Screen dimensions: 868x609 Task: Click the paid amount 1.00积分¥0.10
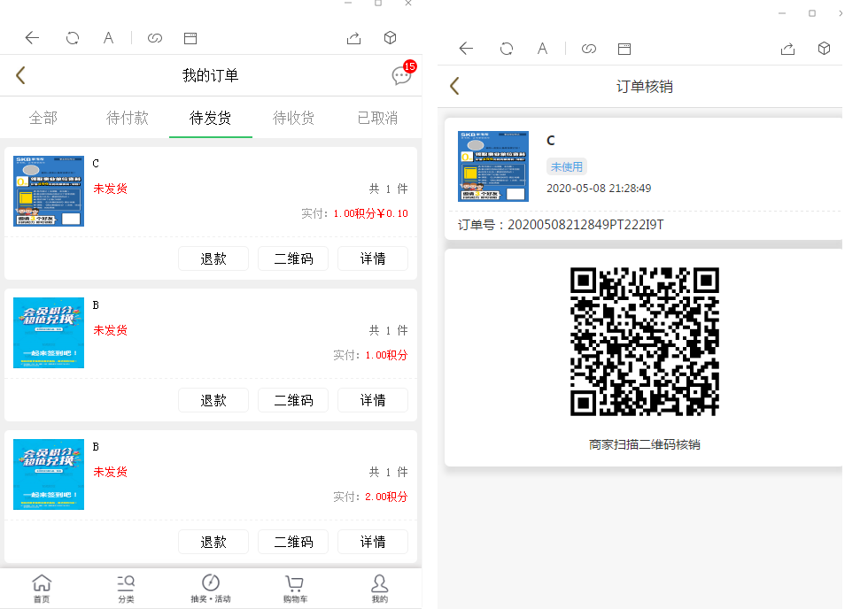(370, 213)
